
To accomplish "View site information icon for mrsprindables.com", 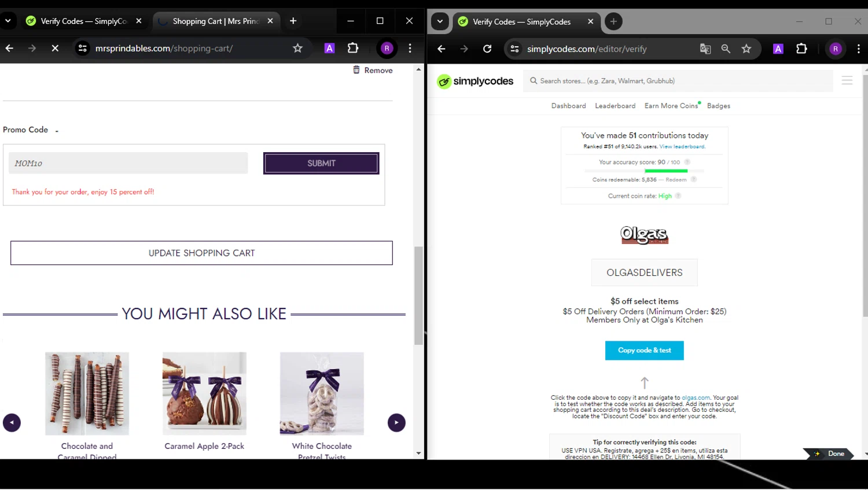I will coord(83,49).
